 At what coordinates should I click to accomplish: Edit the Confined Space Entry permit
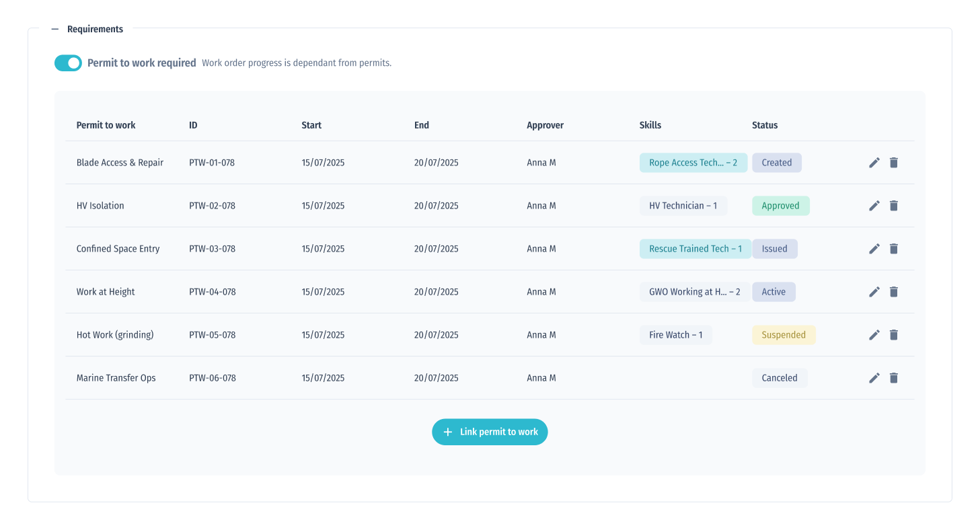874,249
